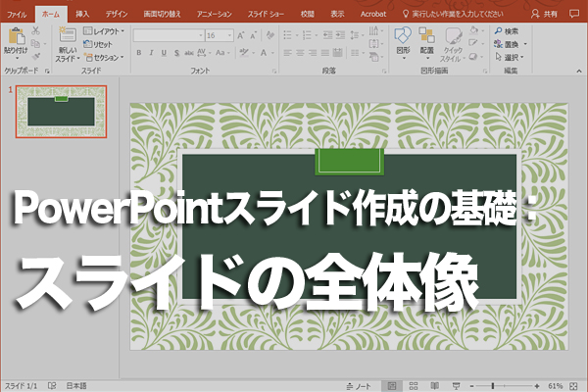Open character spacing AV dropdown
588x392 pixels.
tap(204, 53)
